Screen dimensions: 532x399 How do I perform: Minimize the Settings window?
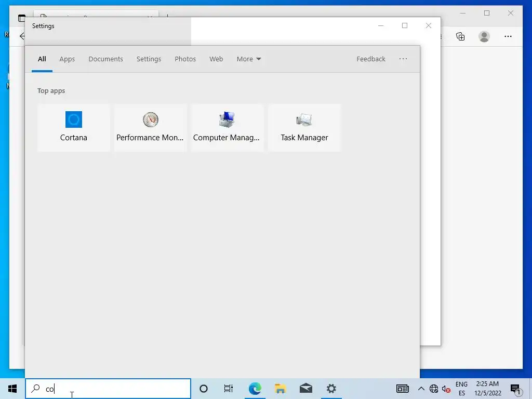381,25
